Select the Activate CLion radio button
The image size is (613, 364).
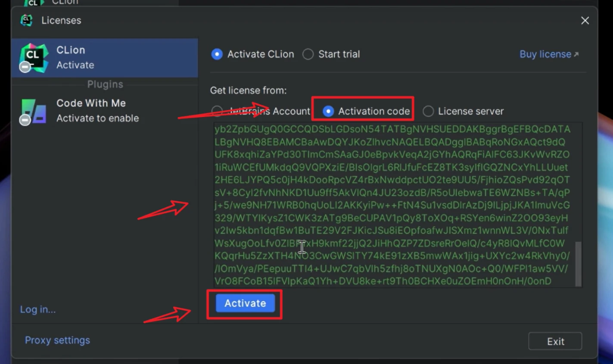(252, 54)
